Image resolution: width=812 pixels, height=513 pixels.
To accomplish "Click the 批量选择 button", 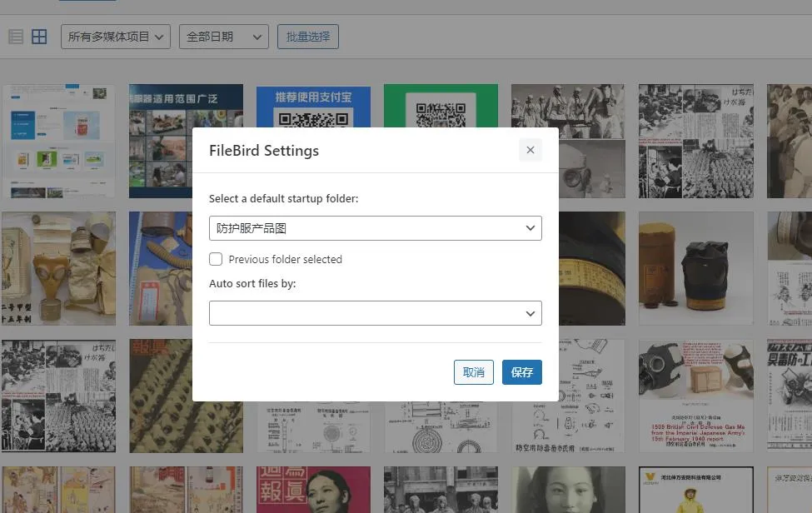I will 308,37.
